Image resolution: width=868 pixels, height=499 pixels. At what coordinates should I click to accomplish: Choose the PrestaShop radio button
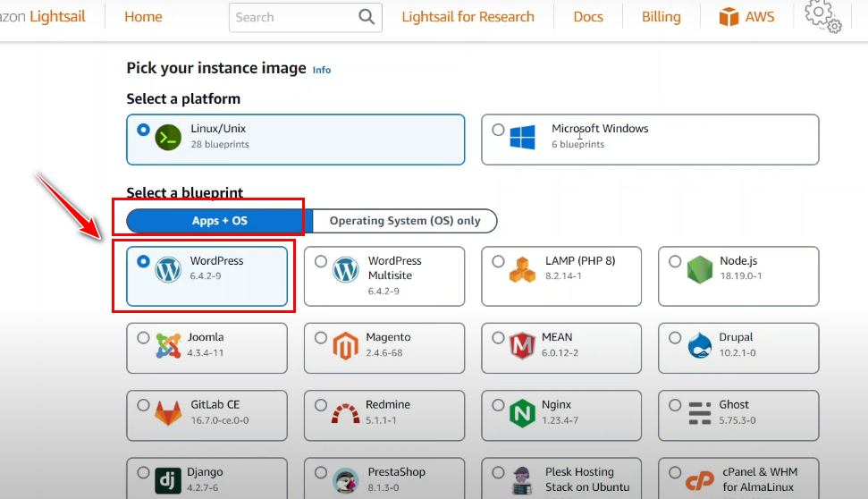click(x=321, y=473)
